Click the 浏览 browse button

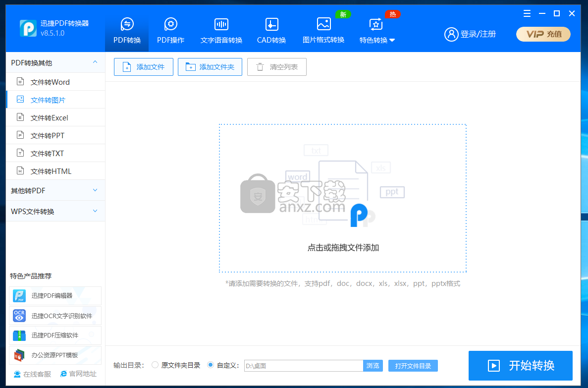[x=373, y=366]
